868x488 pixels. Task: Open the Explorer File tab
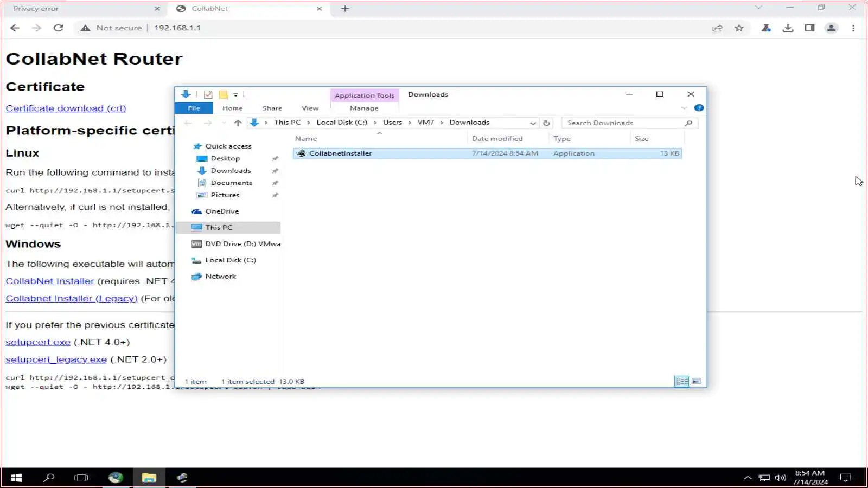[x=194, y=108]
